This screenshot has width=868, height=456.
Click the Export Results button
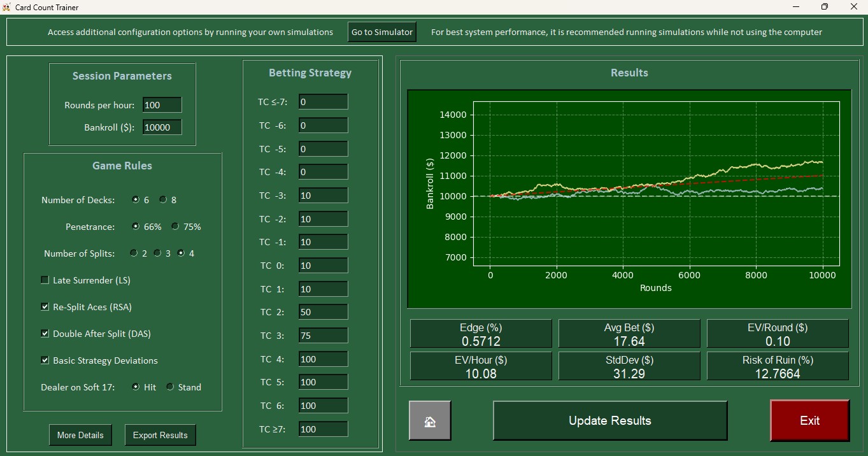[160, 435]
